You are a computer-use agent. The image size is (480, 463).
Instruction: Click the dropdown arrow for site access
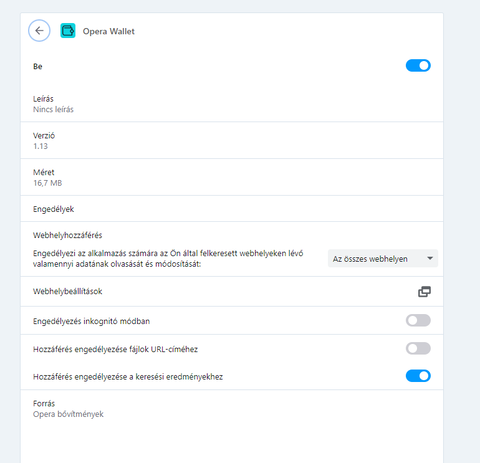[x=430, y=258]
